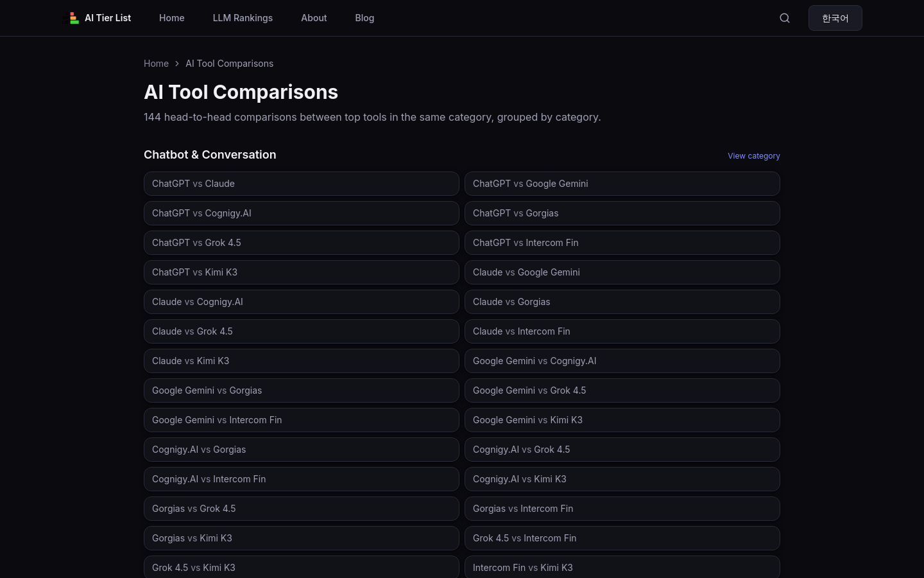Open Google Gemini vs Grok 4.5 comparison
This screenshot has width=924, height=578.
tap(622, 390)
